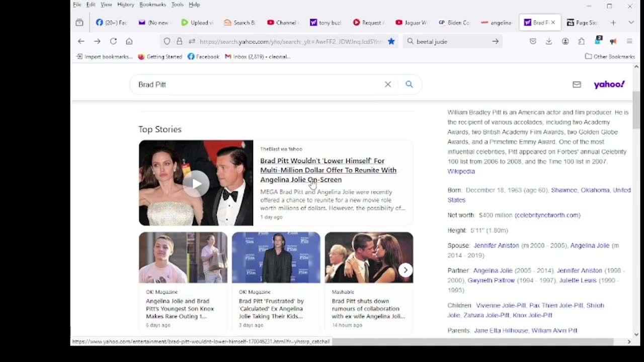Open the History menu

coord(126,5)
